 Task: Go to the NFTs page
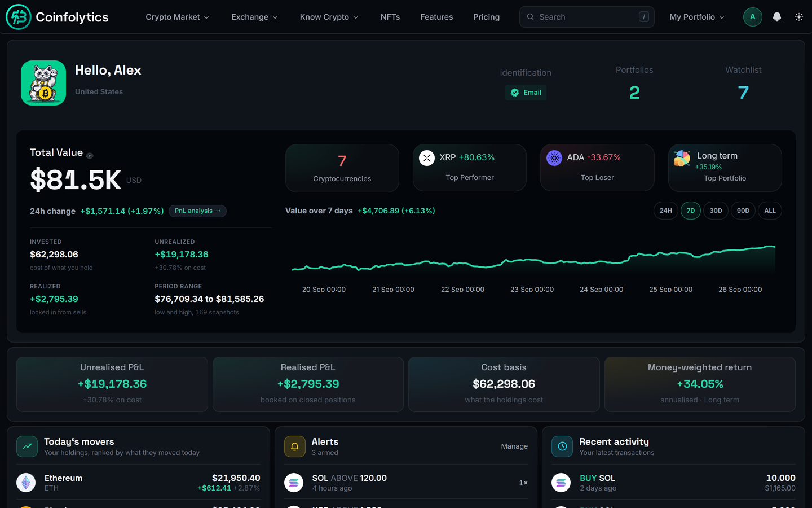[x=390, y=17]
